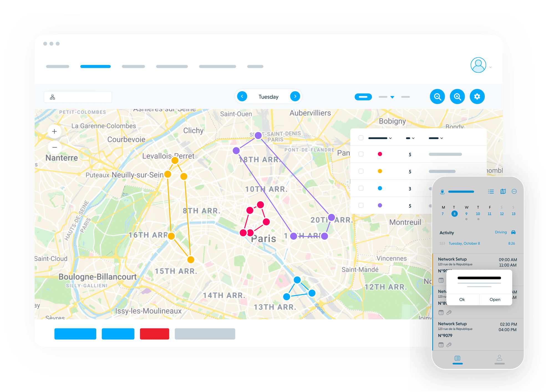Select the fourth navigation tab
546x392 pixels.
pyautogui.click(x=172, y=67)
